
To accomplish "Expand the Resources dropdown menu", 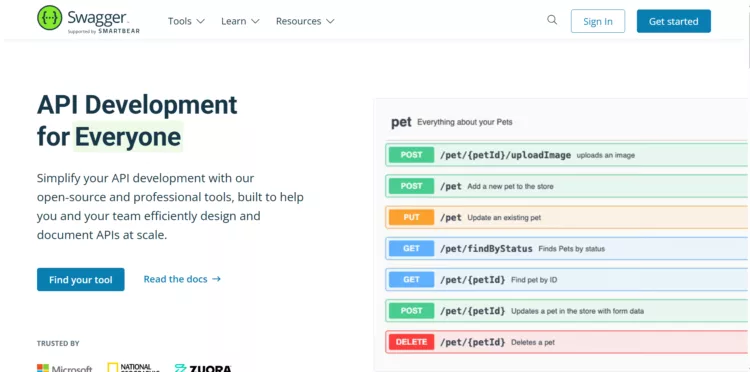I will pos(305,21).
